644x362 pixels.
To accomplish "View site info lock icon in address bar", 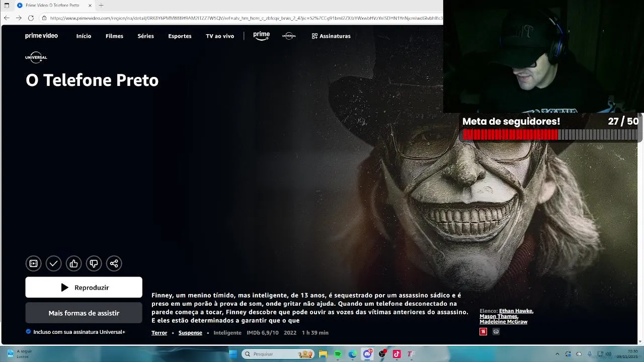I will coord(44,18).
